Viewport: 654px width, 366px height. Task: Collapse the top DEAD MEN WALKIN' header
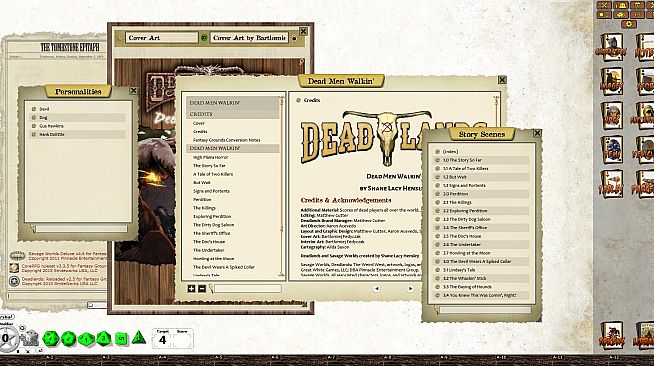tap(232, 103)
